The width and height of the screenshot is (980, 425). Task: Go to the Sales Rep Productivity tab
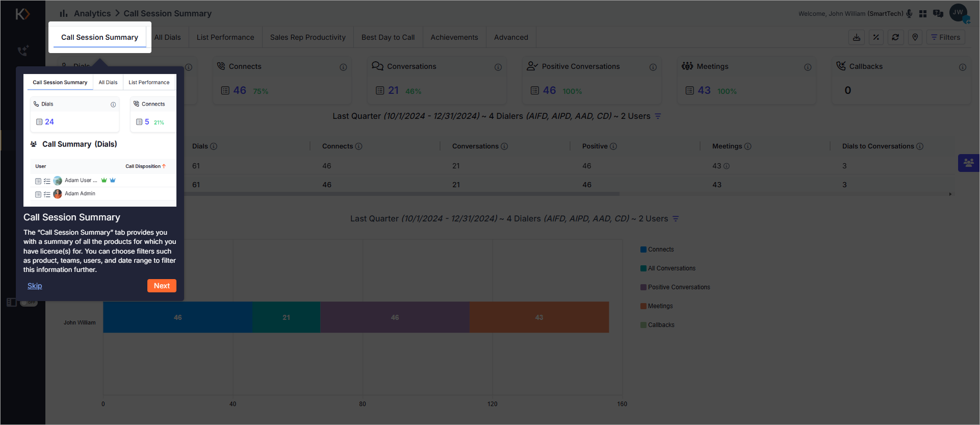tap(308, 37)
